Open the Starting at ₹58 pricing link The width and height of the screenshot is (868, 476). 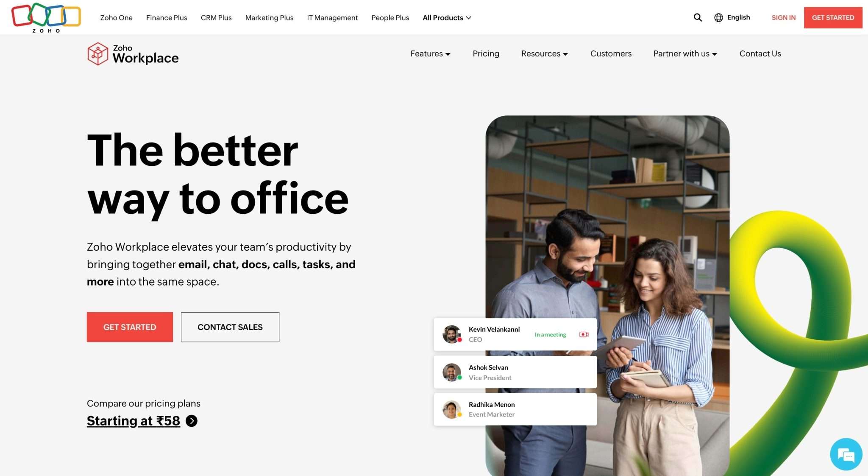tap(133, 420)
